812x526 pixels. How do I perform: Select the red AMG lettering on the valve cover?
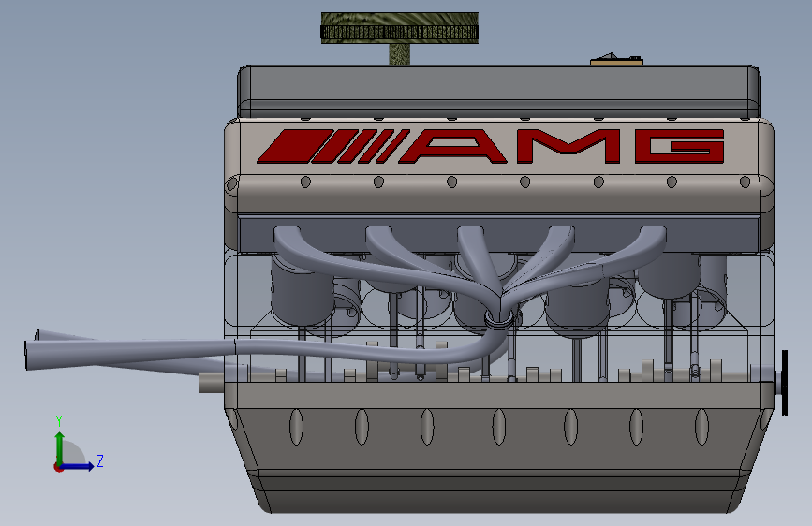(x=491, y=146)
